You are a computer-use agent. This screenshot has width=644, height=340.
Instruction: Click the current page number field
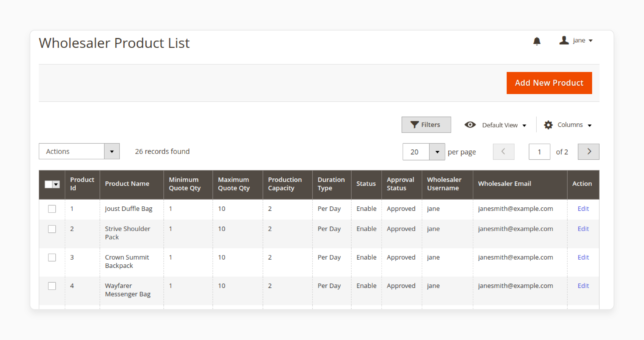click(x=539, y=151)
